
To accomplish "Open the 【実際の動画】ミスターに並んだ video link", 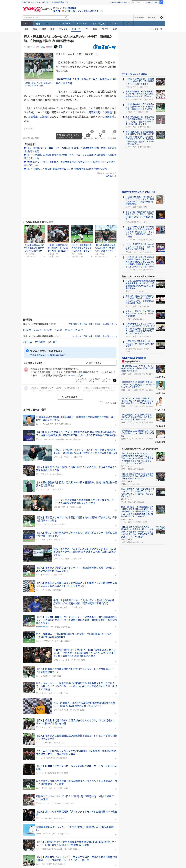I will pos(86,81).
